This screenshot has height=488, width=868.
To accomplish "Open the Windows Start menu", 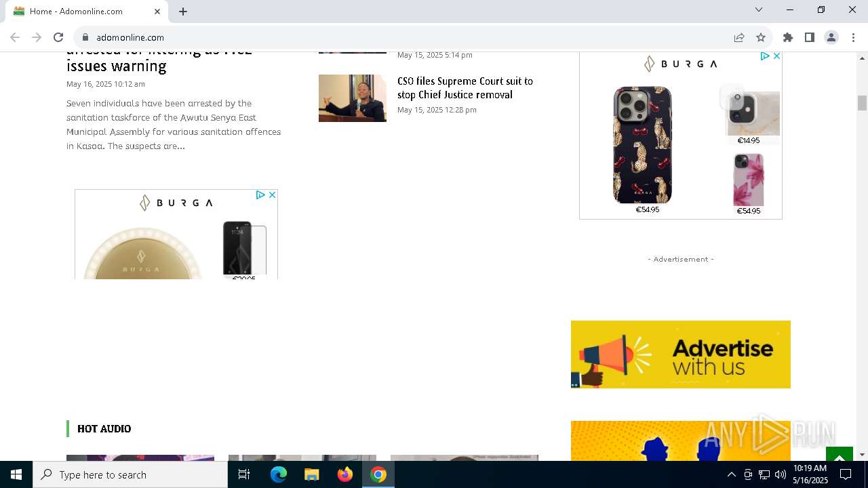I will (x=16, y=474).
